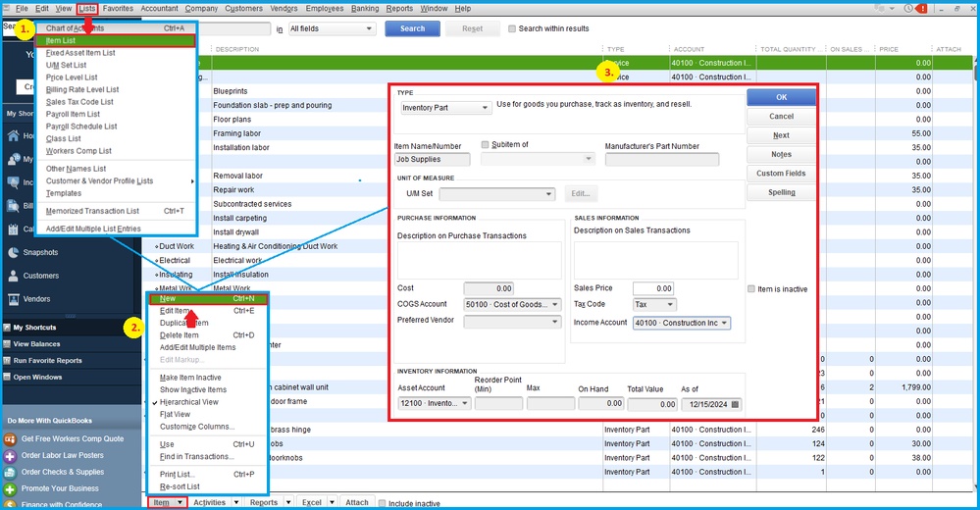This screenshot has height=510, width=980.
Task: Click the blue Search button
Action: click(x=412, y=28)
